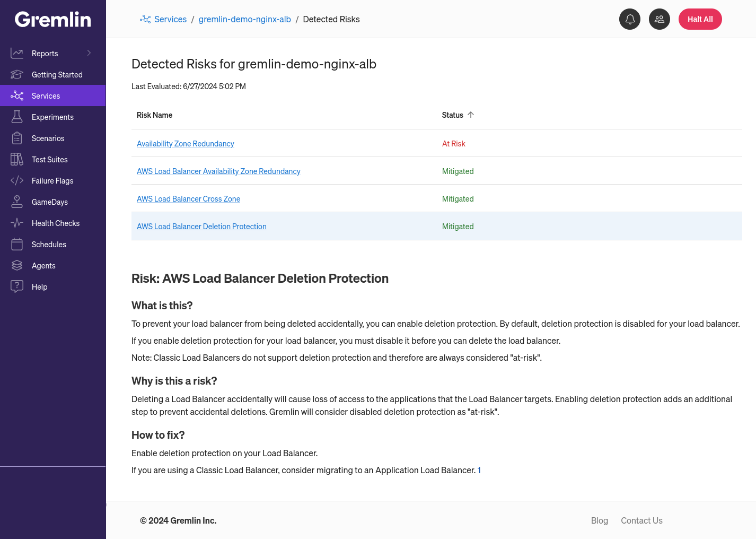Click the Detected Risks breadcrumb text

[x=331, y=19]
